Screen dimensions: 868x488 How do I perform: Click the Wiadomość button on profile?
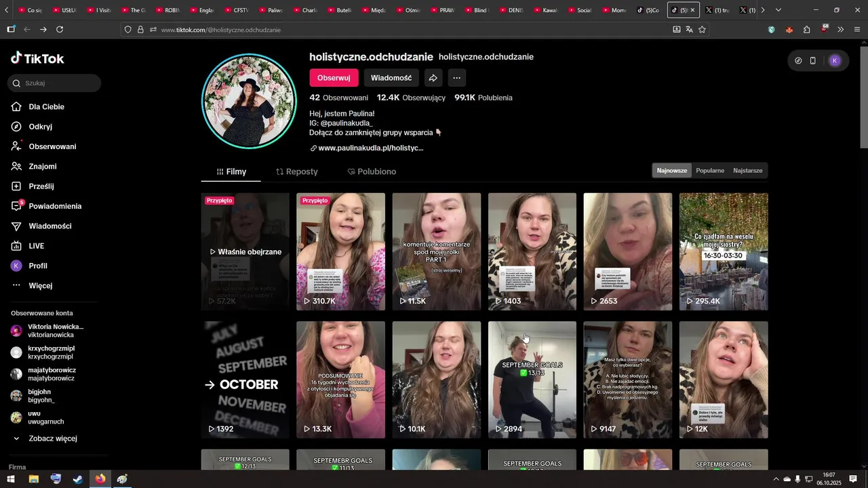[391, 78]
